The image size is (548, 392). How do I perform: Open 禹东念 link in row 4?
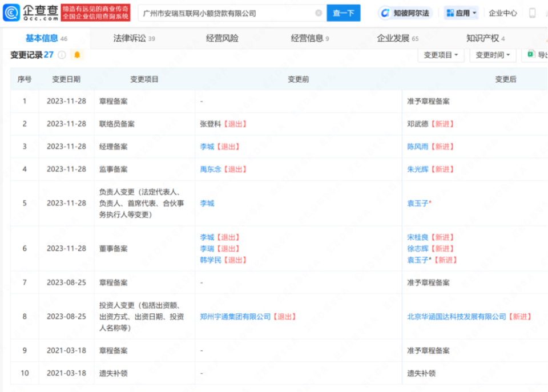211,169
